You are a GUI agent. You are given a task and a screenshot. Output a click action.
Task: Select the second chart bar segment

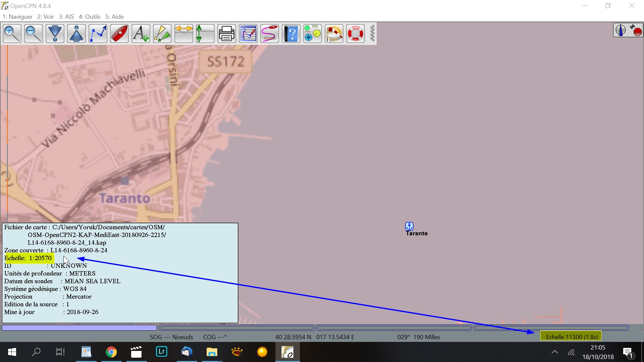click(236, 328)
